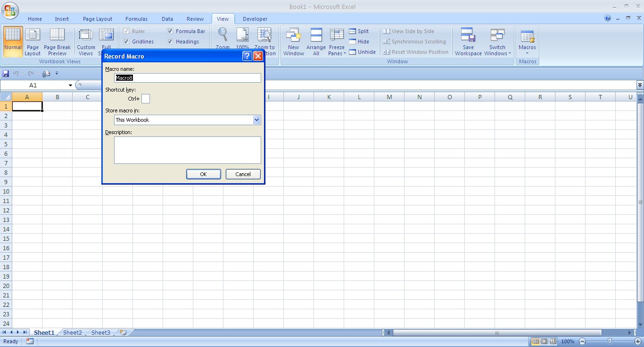Click the zoom in plus button
This screenshot has height=347, width=644.
point(638,341)
